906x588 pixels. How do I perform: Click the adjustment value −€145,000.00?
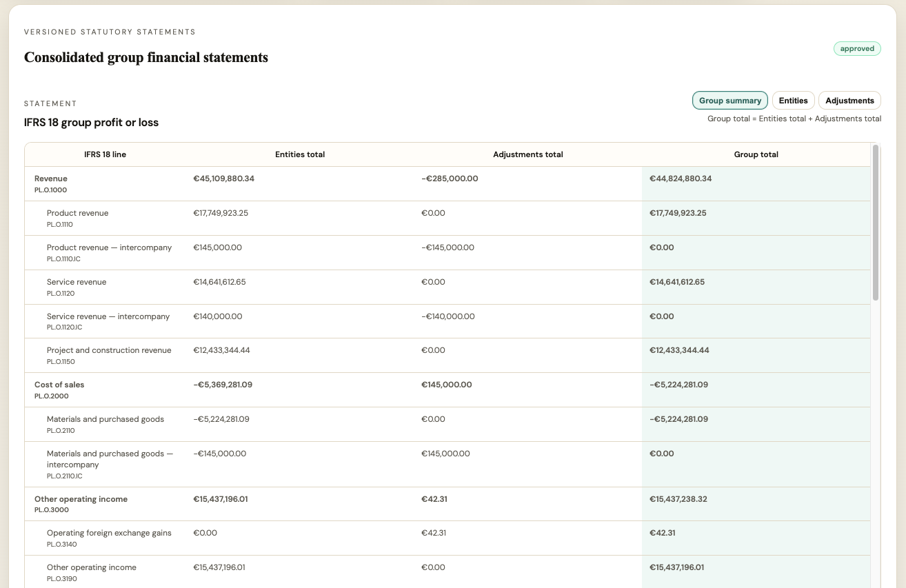point(447,247)
